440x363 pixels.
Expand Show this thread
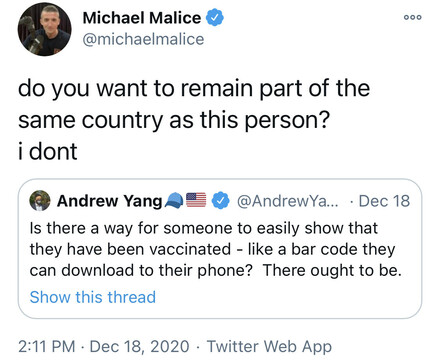point(93,297)
